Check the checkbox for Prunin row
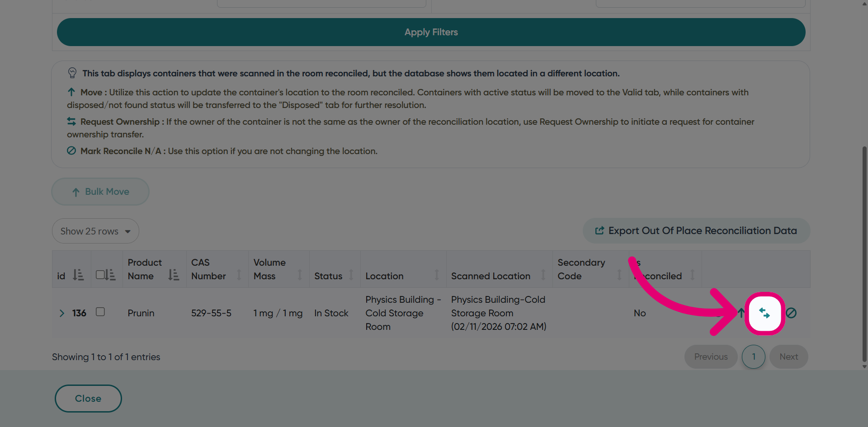868x427 pixels. [x=100, y=312]
